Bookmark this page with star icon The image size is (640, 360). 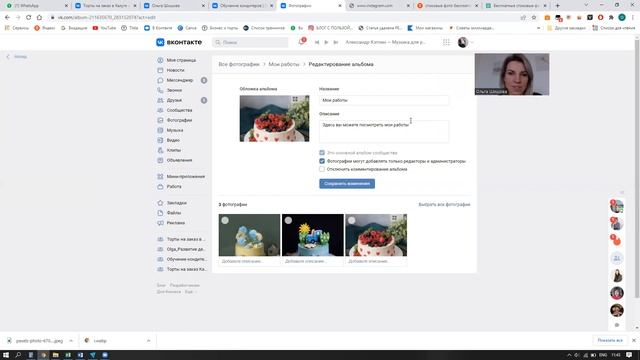coord(534,18)
